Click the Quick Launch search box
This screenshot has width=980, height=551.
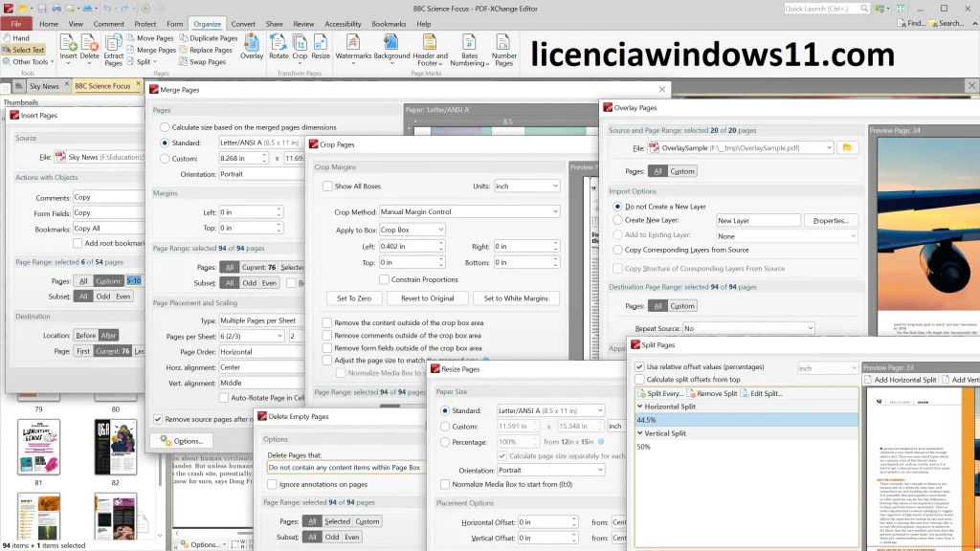tap(826, 9)
